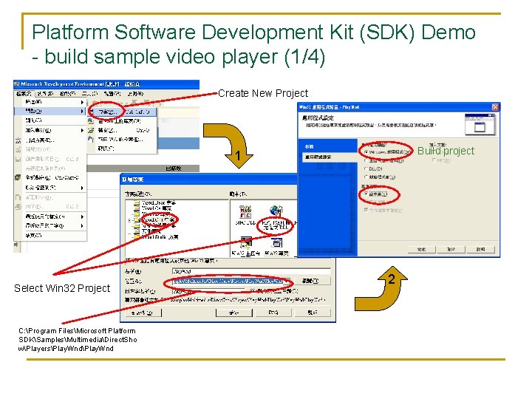532x399 pixels.
Task: Select the Visual Studio 方案 folder in the tree
Action: 160,237
